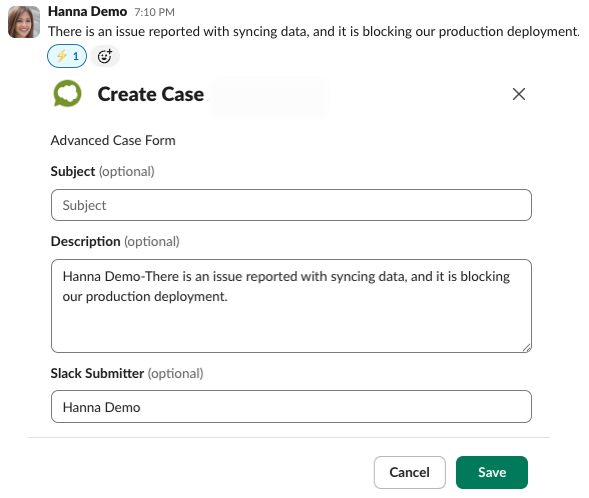Click into the Subject input field
The height and width of the screenshot is (498, 589).
[291, 205]
